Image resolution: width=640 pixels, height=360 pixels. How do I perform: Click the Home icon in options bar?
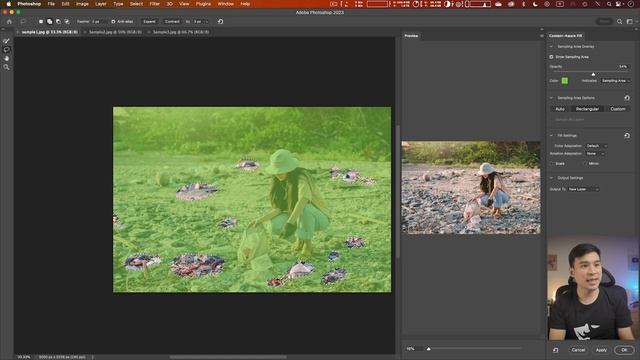pyautogui.click(x=9, y=21)
